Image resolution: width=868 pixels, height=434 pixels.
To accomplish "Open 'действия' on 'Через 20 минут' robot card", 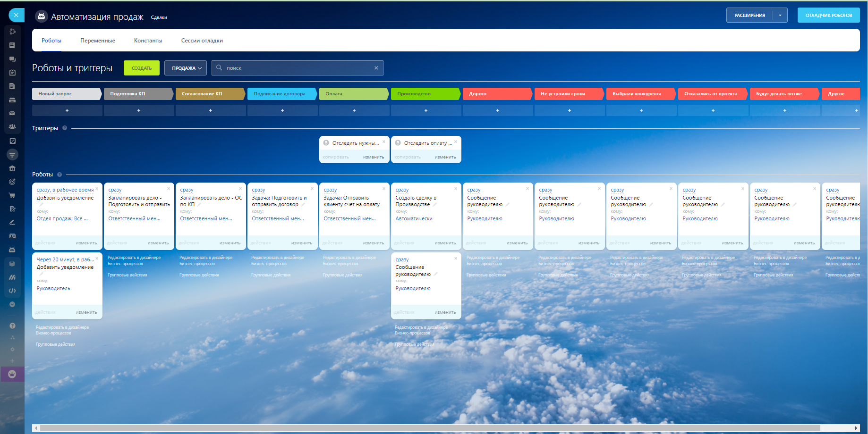I will (45, 312).
